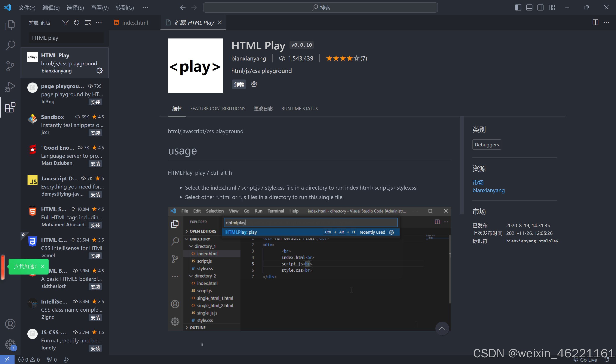Open the overflow menu in the menu bar
Viewport: 616px width, 364px height.
click(x=145, y=8)
